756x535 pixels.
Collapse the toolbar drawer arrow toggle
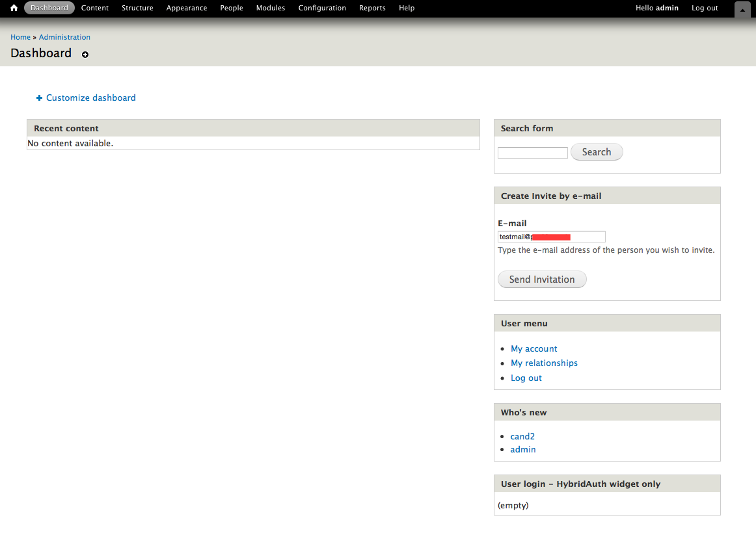pyautogui.click(x=742, y=10)
